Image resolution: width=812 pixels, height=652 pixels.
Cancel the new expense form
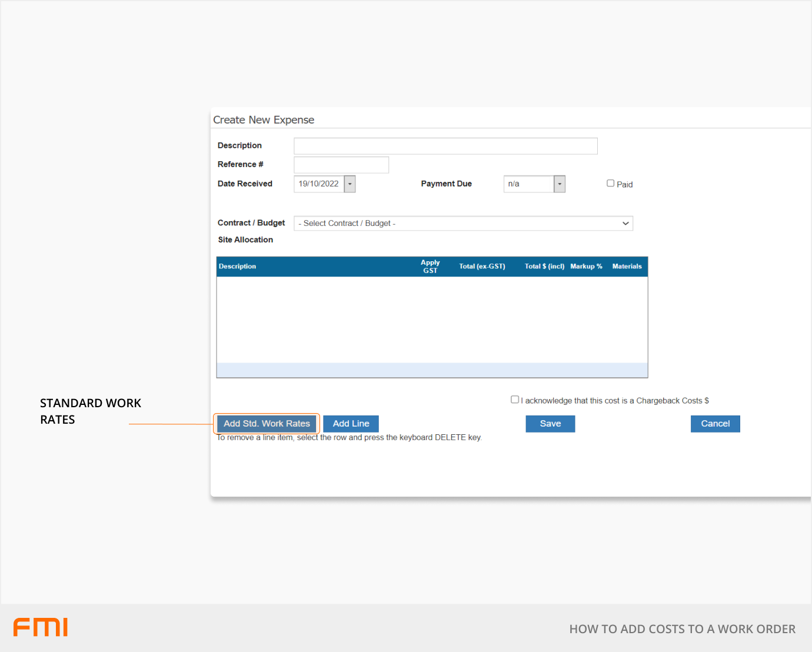pyautogui.click(x=715, y=424)
